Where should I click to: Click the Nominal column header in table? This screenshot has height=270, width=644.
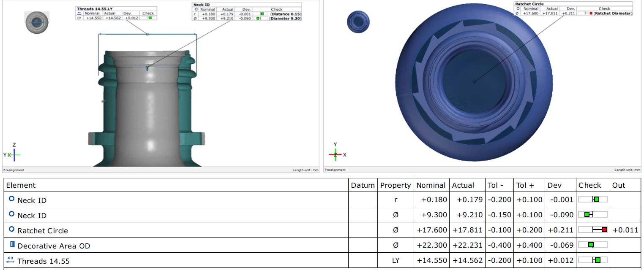pos(431,185)
